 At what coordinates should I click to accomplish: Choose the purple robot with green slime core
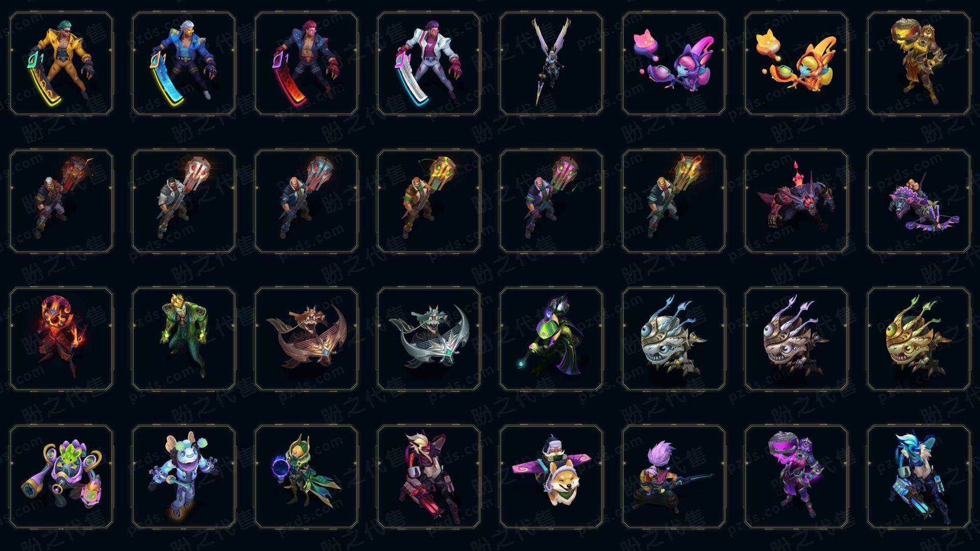[61, 477]
